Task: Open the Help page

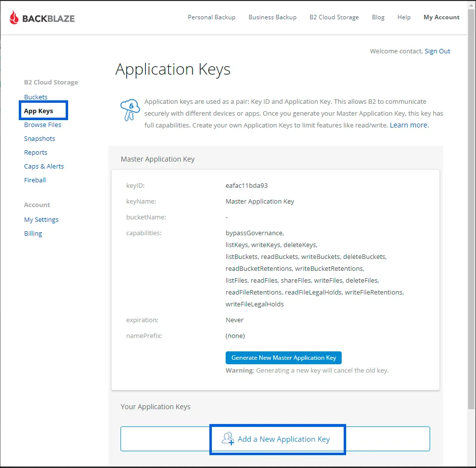Action: pos(404,17)
